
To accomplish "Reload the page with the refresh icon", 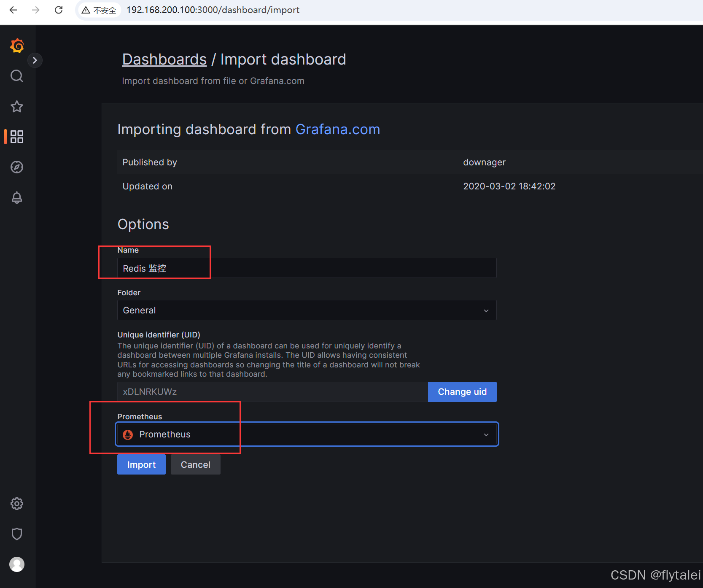I will [x=59, y=10].
